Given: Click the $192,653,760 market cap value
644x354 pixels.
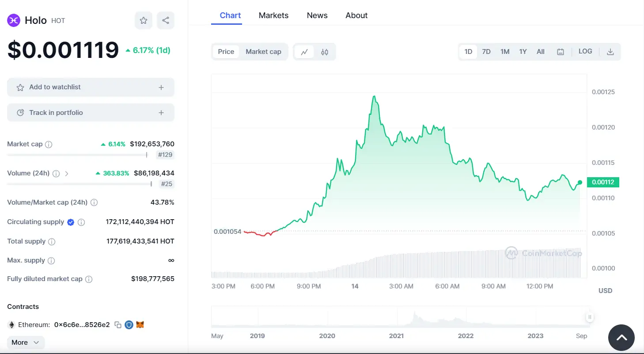Looking at the screenshot, I should [152, 144].
